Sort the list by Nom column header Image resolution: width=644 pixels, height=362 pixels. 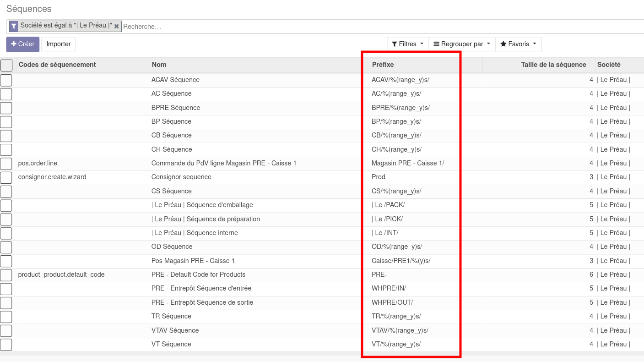pyautogui.click(x=159, y=65)
